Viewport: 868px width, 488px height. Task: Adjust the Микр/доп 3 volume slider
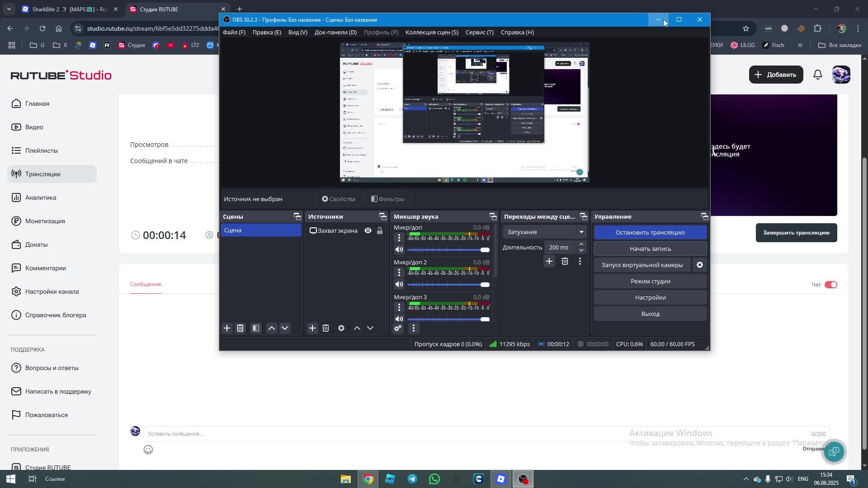pyautogui.click(x=448, y=319)
